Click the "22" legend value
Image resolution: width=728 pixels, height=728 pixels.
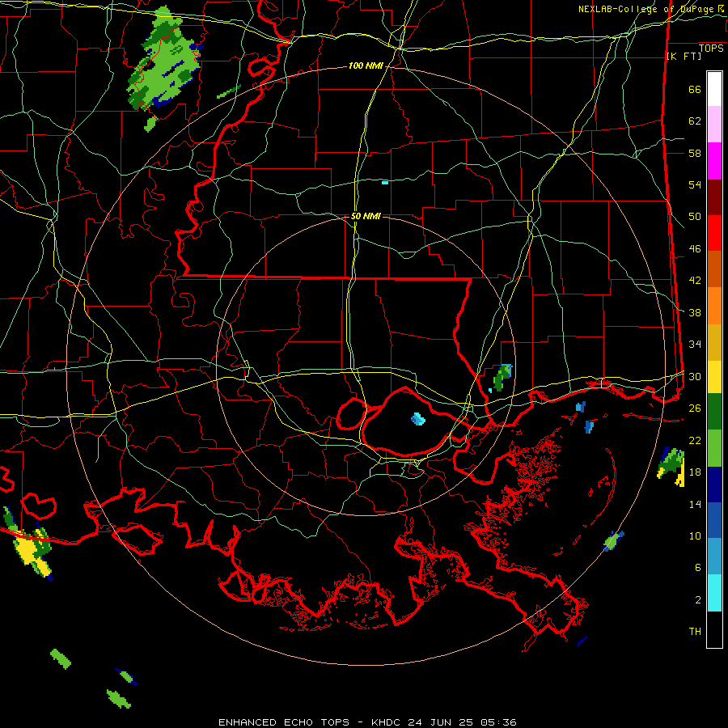pos(695,440)
